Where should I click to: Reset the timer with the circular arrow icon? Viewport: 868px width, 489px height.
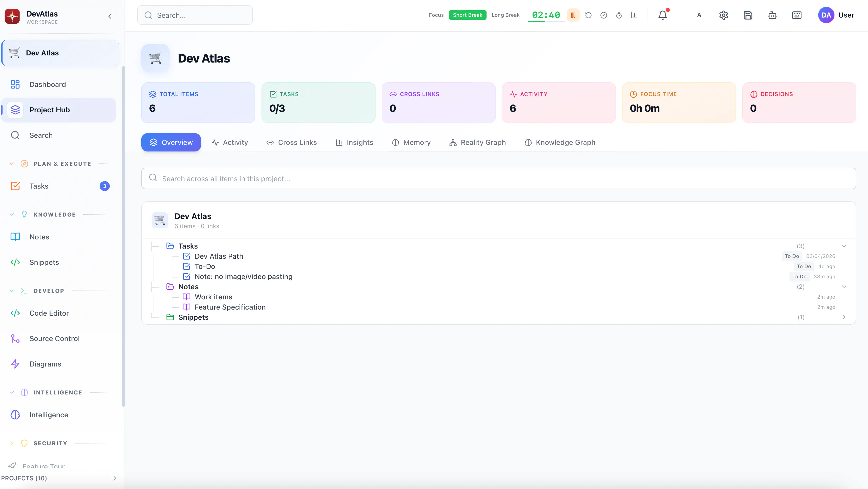point(588,15)
